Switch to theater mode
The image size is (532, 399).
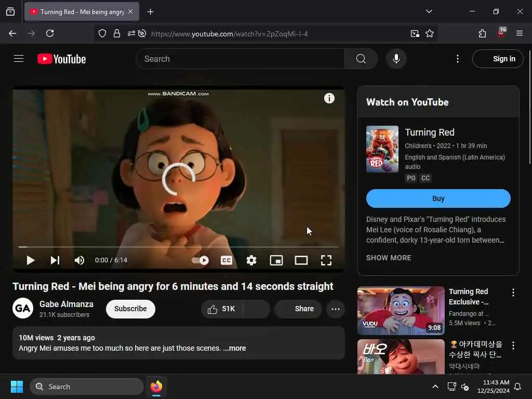click(301, 260)
